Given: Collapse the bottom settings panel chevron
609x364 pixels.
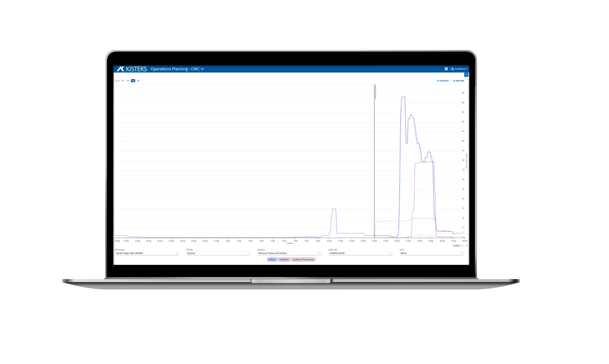Looking at the screenshot, I should coord(467,246).
